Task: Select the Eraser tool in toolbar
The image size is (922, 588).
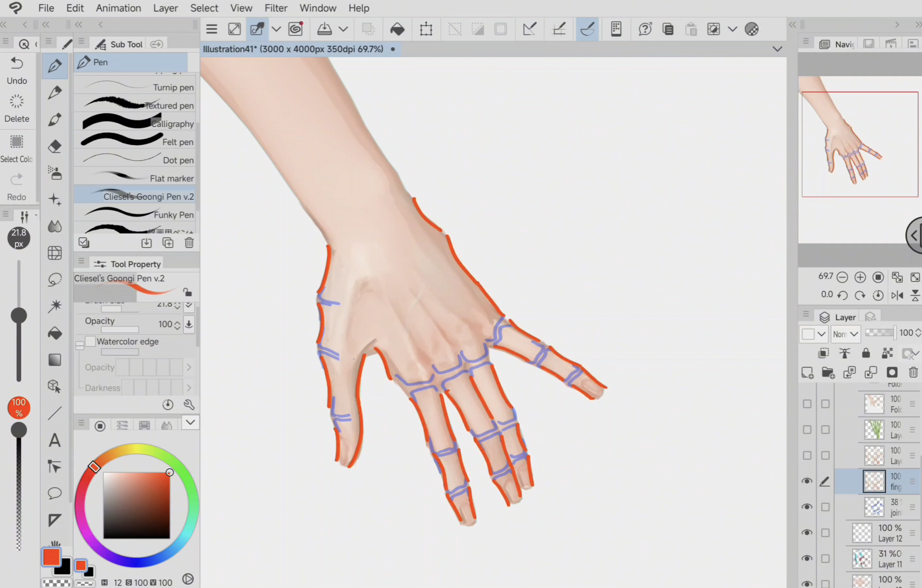Action: point(55,146)
